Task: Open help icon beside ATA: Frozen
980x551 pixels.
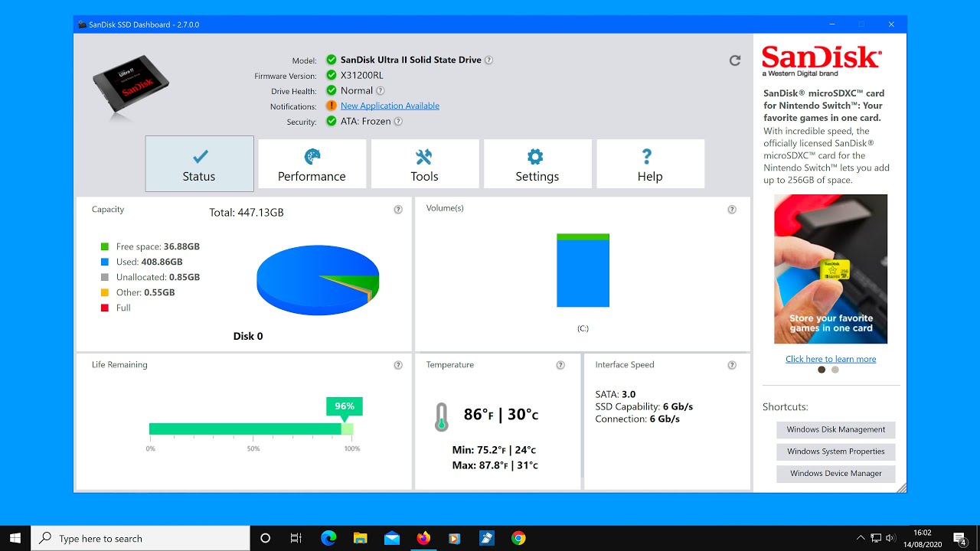Action: pos(398,121)
